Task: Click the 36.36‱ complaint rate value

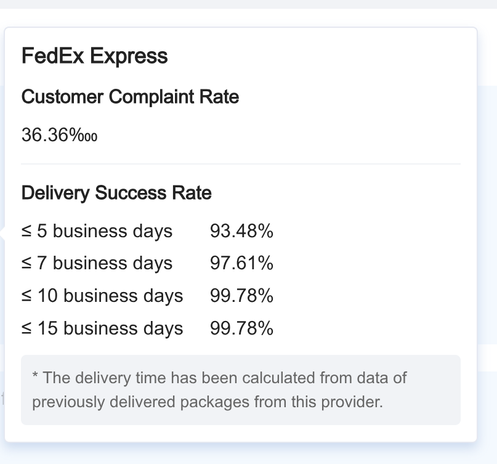Action: coord(59,135)
